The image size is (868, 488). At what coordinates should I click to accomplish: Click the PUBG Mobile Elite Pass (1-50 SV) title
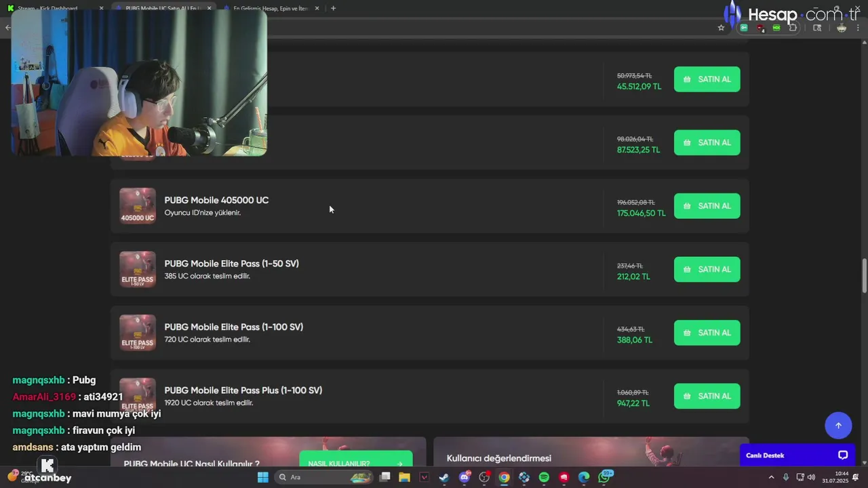tap(231, 264)
